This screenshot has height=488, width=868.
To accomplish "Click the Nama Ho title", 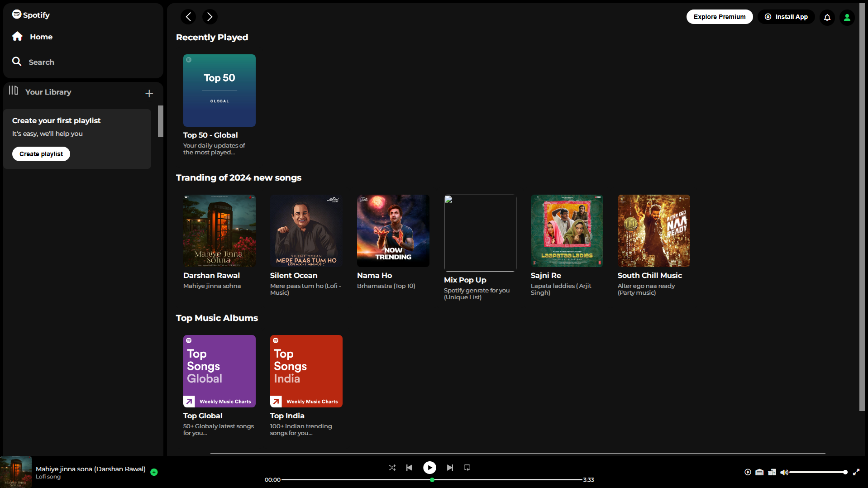I will point(374,275).
